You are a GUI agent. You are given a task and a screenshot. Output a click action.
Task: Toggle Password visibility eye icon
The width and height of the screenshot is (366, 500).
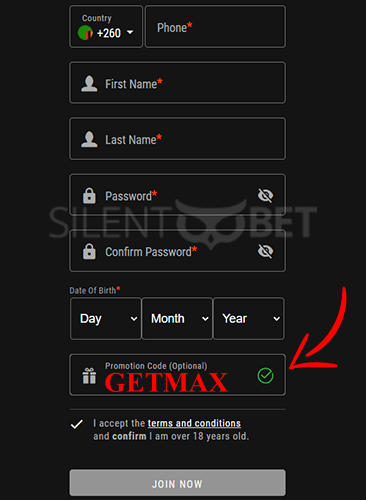265,195
